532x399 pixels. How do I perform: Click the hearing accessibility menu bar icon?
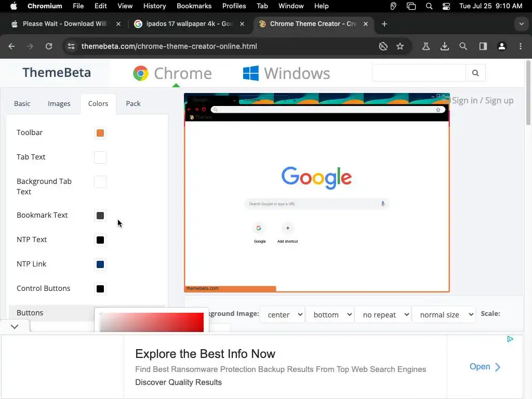point(393,6)
